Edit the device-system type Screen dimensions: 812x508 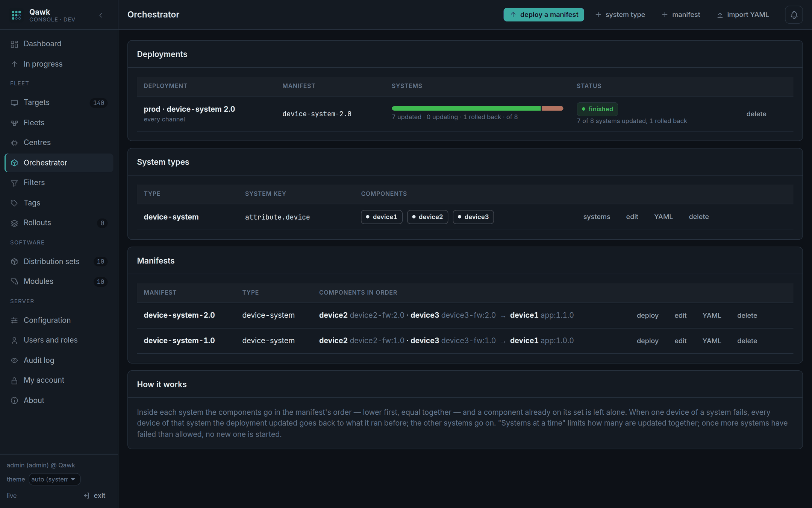pyautogui.click(x=632, y=217)
